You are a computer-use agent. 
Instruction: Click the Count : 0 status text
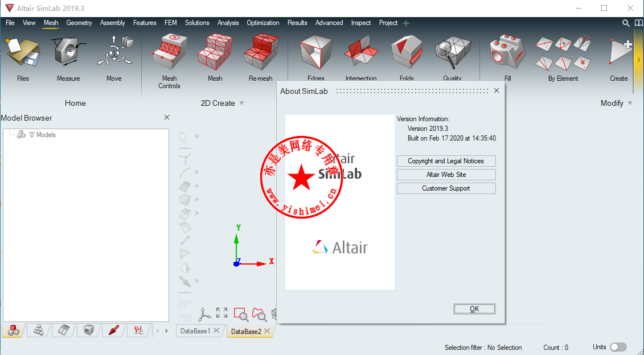click(556, 348)
